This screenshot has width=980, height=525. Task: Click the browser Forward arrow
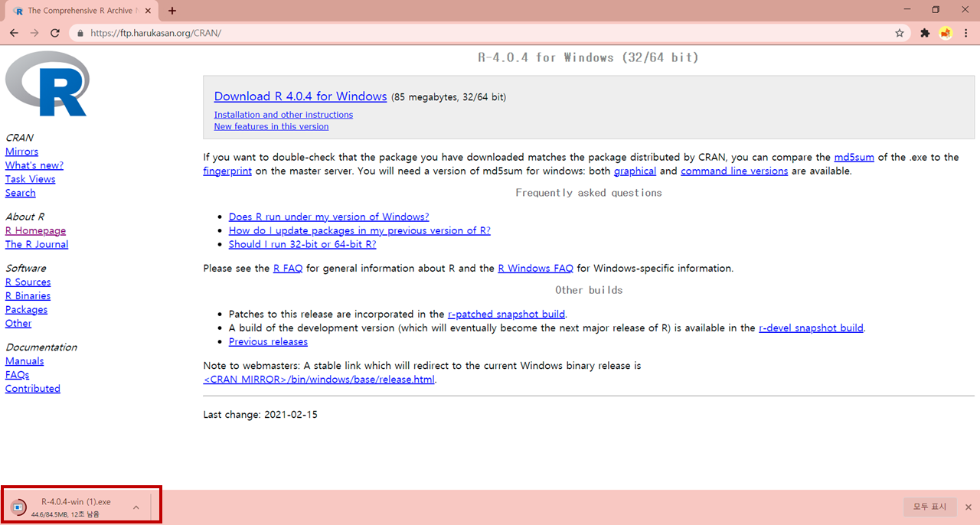click(x=34, y=33)
